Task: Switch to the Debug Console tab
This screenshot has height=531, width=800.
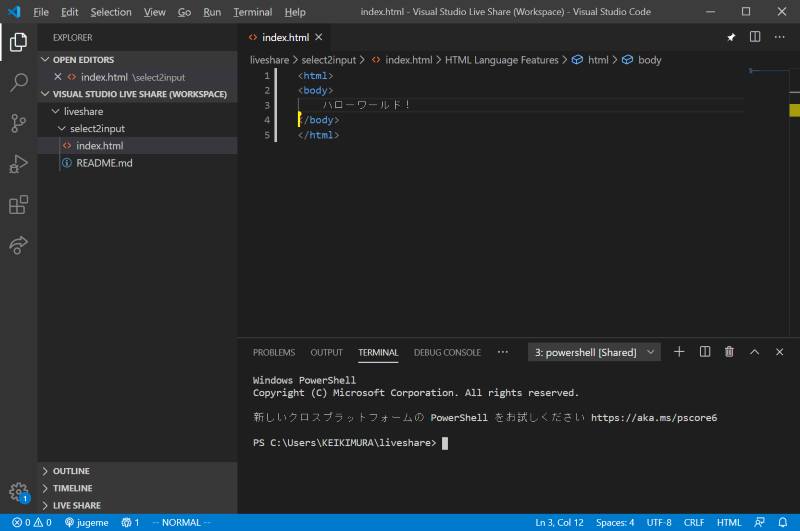Action: point(447,352)
